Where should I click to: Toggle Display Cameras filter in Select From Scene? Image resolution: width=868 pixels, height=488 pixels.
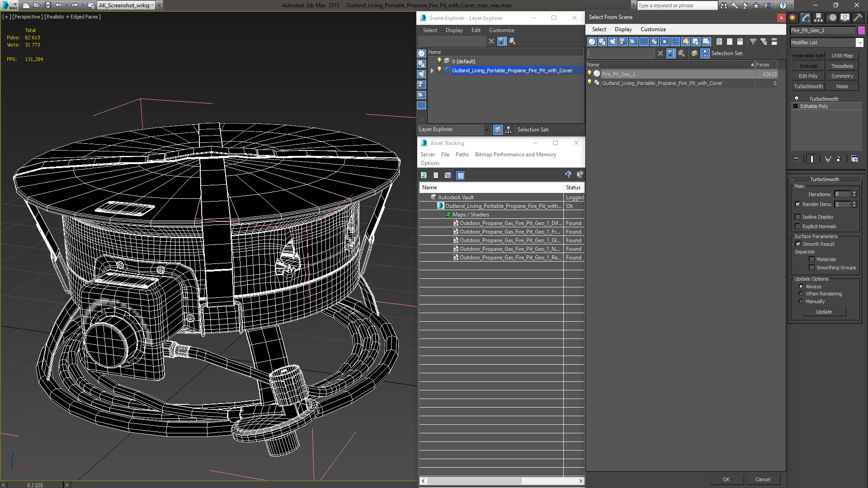623,42
